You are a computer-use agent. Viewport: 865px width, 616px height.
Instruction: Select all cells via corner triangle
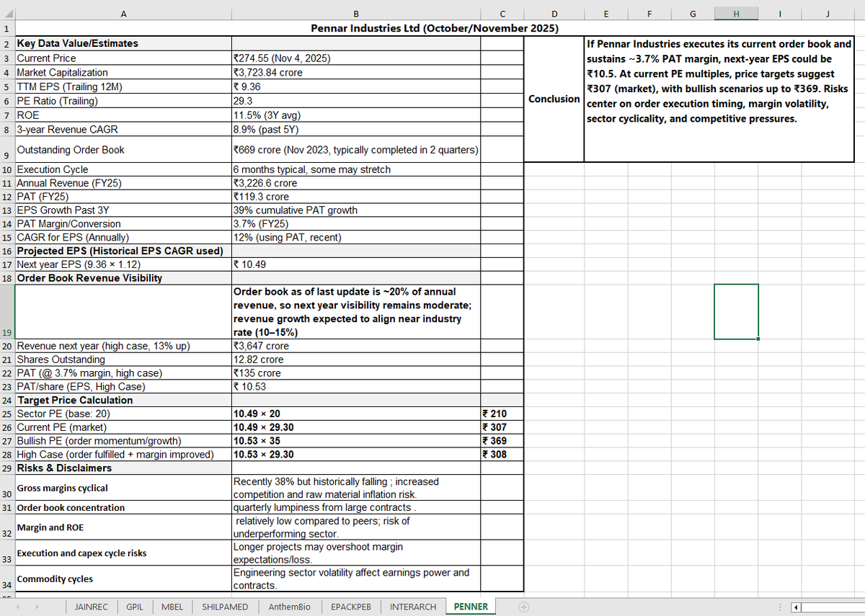coord(7,13)
